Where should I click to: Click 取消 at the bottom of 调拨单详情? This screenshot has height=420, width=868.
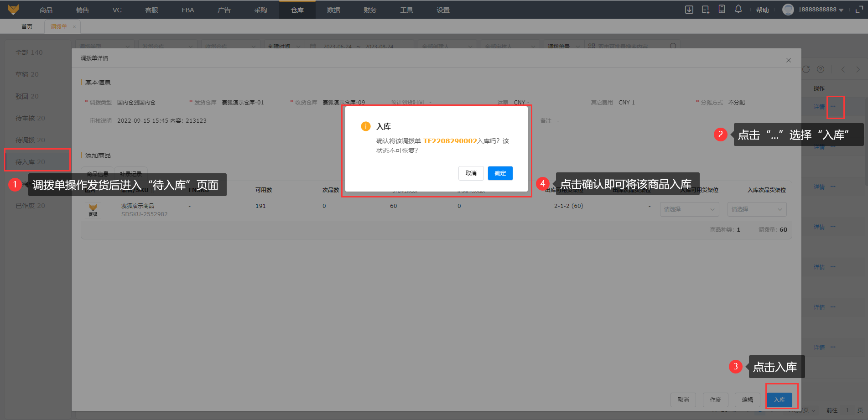pyautogui.click(x=683, y=400)
